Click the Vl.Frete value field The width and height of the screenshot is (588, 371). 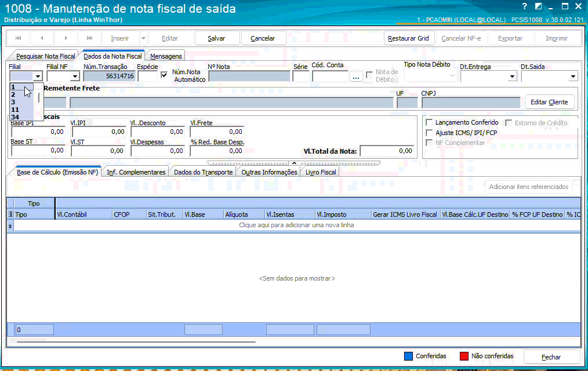[x=217, y=132]
